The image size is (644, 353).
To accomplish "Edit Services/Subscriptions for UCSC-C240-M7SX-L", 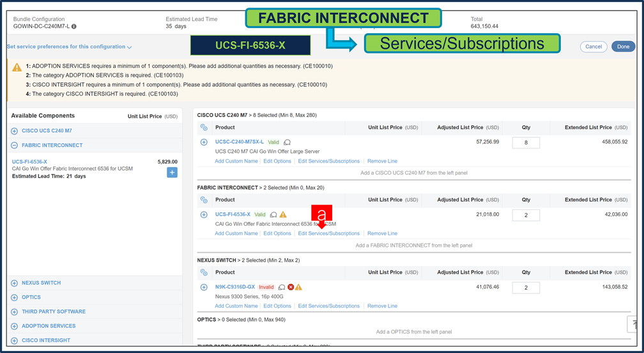I will click(x=328, y=161).
